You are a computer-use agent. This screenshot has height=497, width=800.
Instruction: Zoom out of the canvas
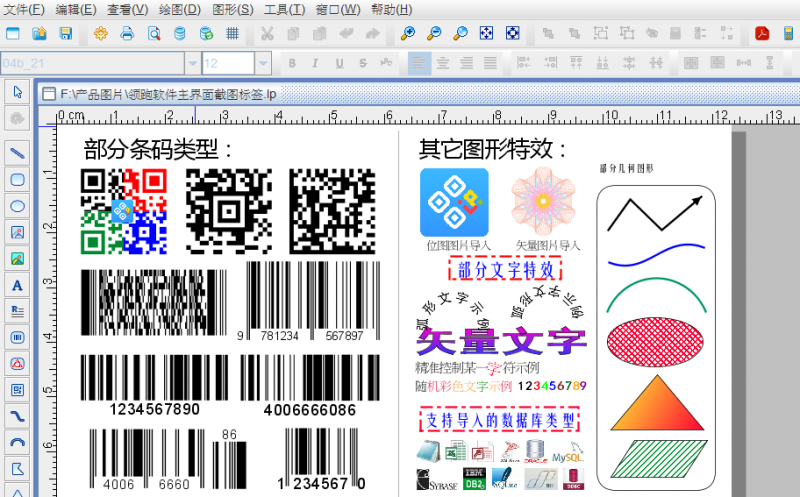434,34
